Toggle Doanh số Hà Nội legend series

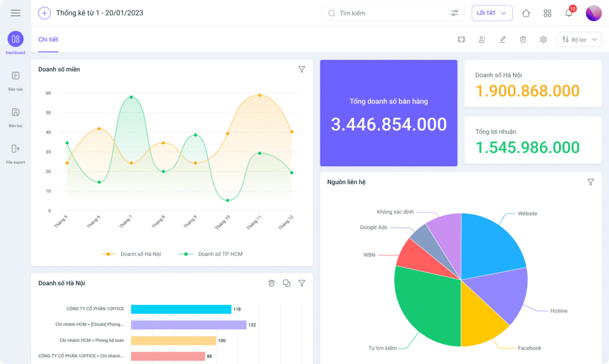point(131,254)
